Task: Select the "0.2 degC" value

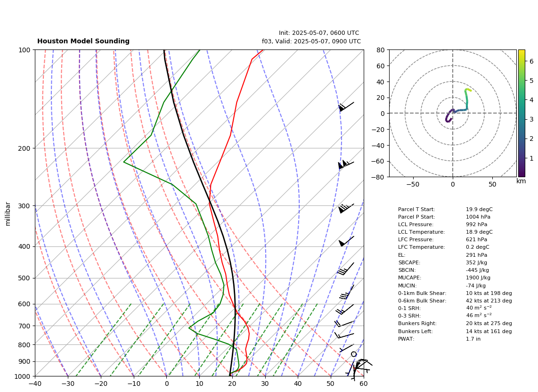Action: pos(478,247)
